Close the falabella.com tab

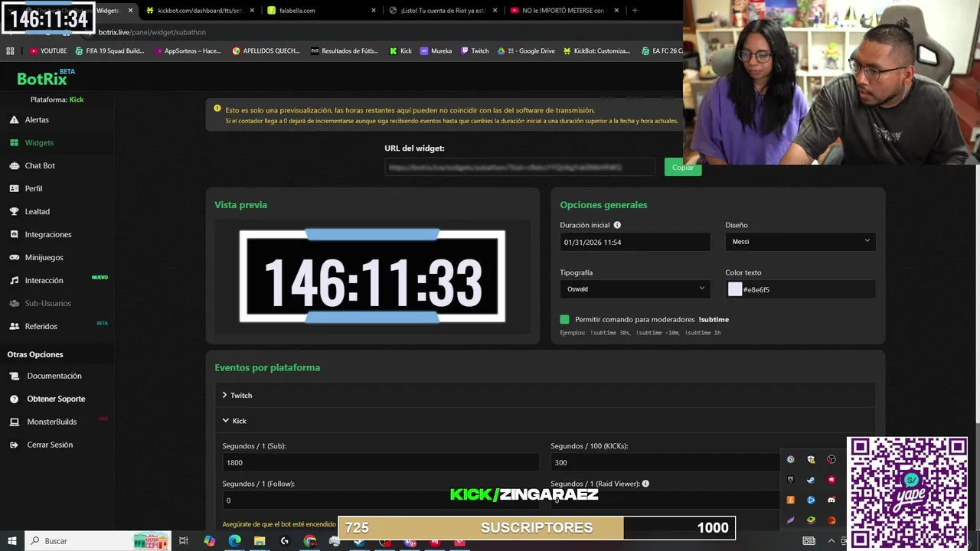point(374,11)
